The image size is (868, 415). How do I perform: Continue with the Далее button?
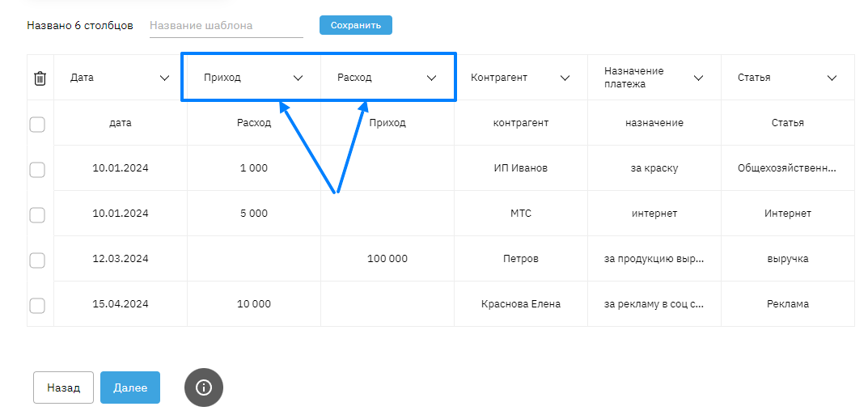tap(130, 387)
